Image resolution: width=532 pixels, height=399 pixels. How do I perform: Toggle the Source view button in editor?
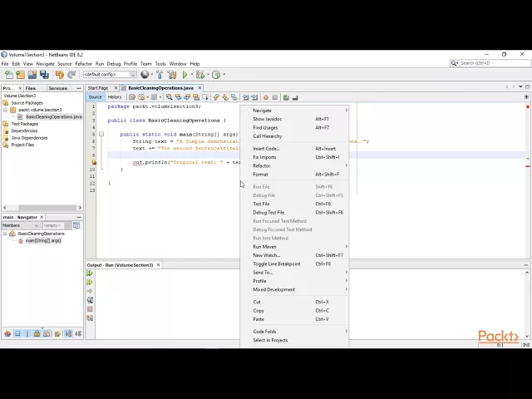(x=95, y=97)
